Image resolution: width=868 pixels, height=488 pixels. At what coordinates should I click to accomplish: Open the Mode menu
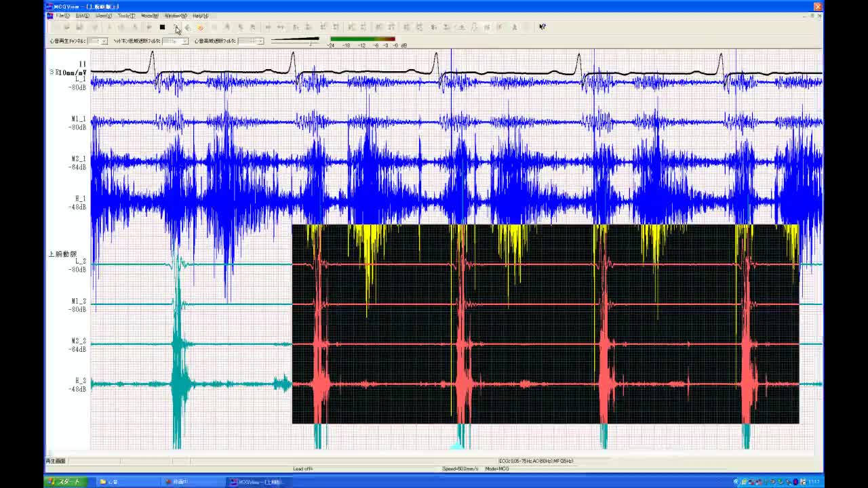click(x=149, y=16)
